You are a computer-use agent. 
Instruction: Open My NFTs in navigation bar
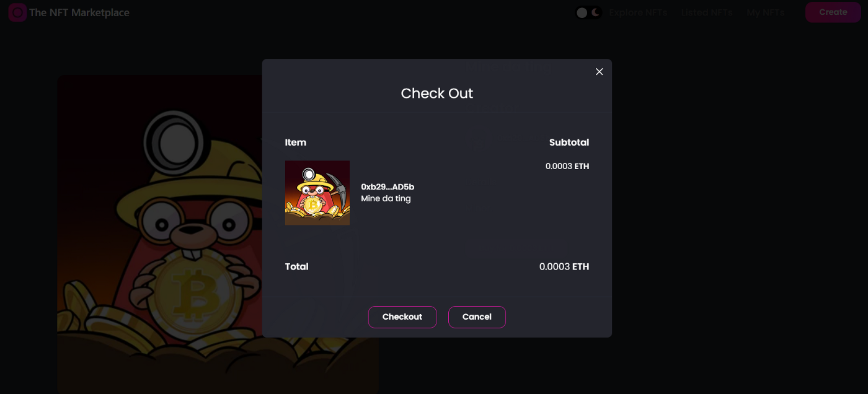pyautogui.click(x=766, y=12)
